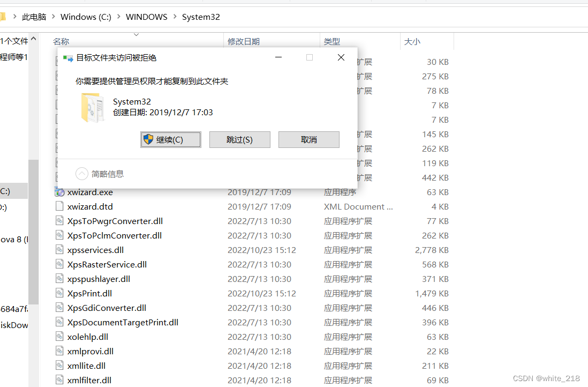Click XML Document type of xwizard.dtd
The image size is (588, 387).
[358, 206]
